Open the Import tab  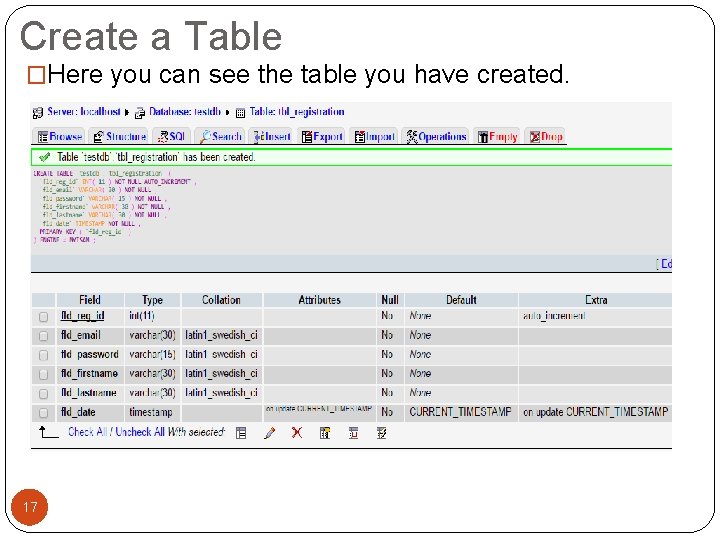click(x=374, y=136)
